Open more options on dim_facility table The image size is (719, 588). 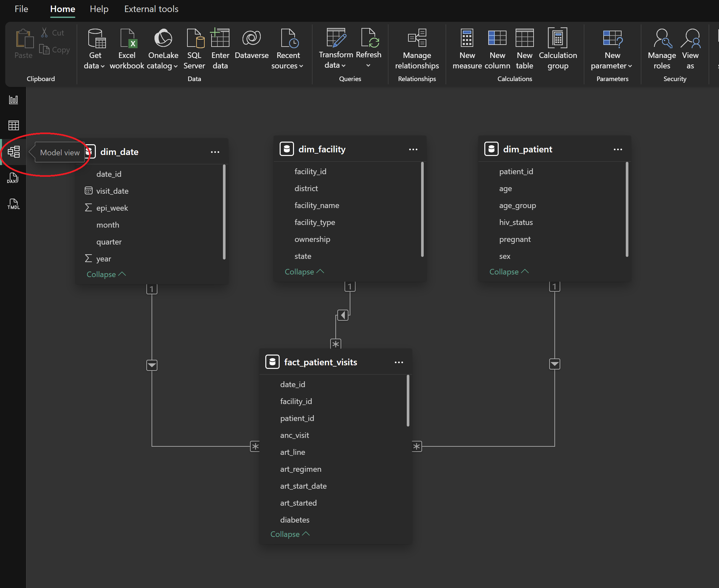[413, 149]
